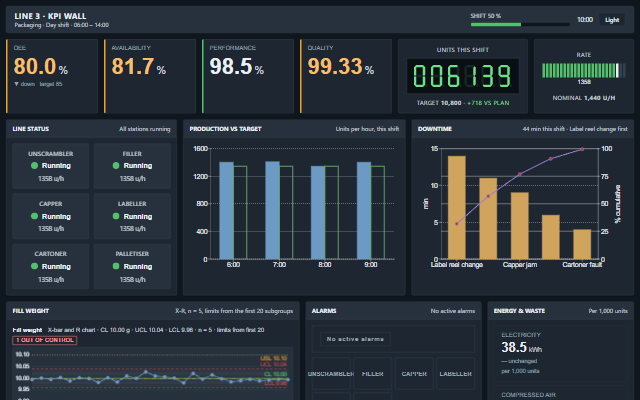Click the TARGET 10,800 text
The height and width of the screenshot is (400, 640).
pos(439,103)
